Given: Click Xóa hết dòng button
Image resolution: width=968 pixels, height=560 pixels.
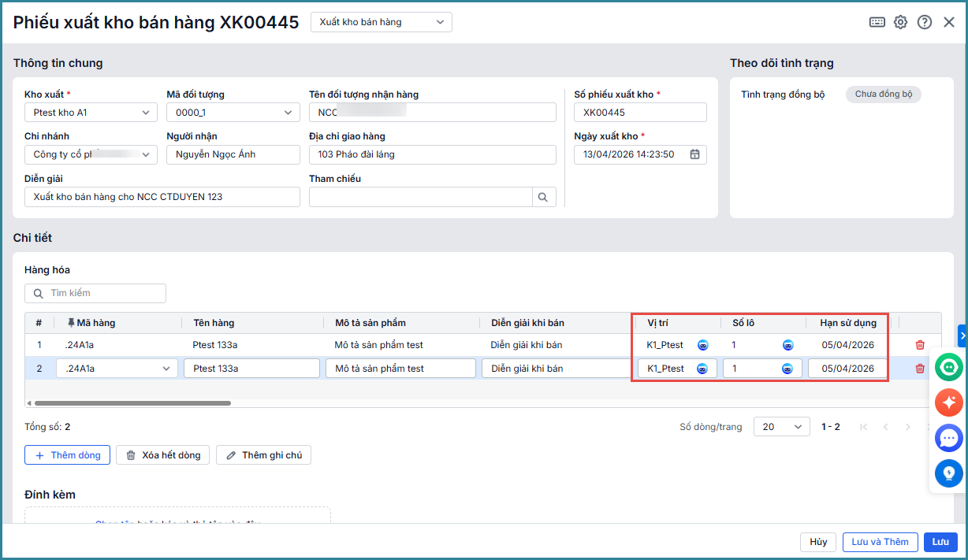Looking at the screenshot, I should (163, 455).
